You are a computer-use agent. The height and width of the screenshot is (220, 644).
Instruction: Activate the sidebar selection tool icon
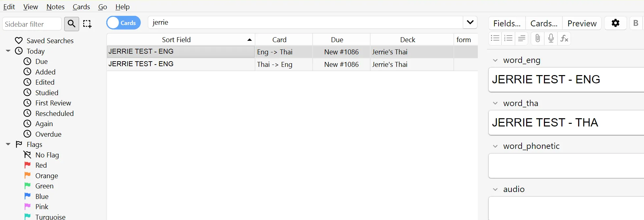pyautogui.click(x=87, y=24)
